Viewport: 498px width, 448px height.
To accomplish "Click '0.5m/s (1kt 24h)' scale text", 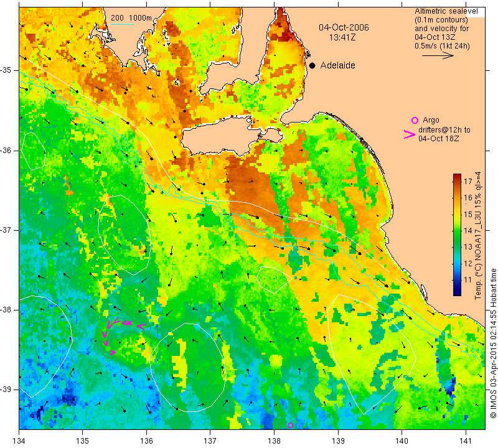I will point(442,46).
